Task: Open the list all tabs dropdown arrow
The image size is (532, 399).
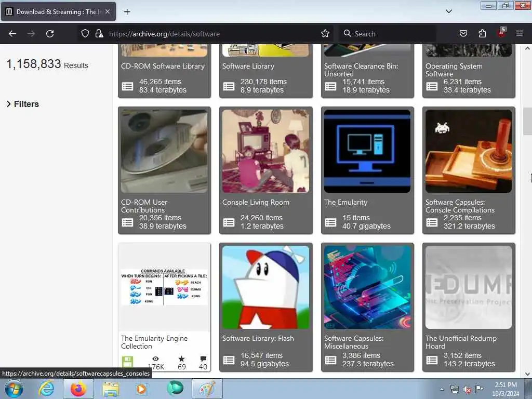Action: tap(448, 11)
